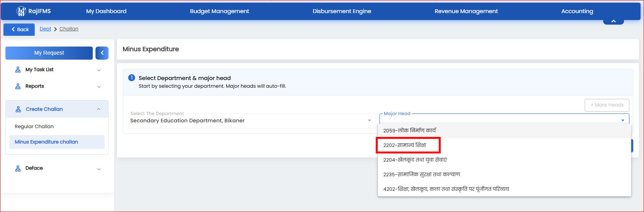Screen dimensions: 644x212
Task: Click the Minus Expenditure page heading
Action: pyautogui.click(x=151, y=49)
